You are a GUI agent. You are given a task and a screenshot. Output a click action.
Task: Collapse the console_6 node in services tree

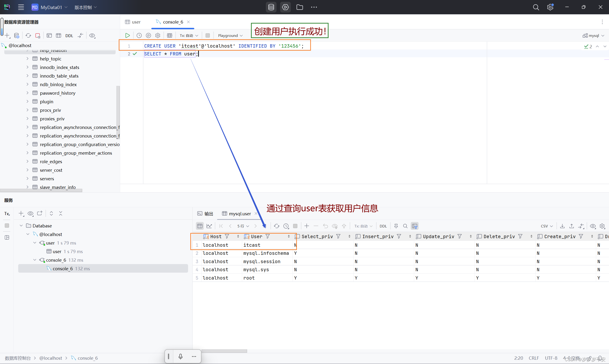pos(34,260)
